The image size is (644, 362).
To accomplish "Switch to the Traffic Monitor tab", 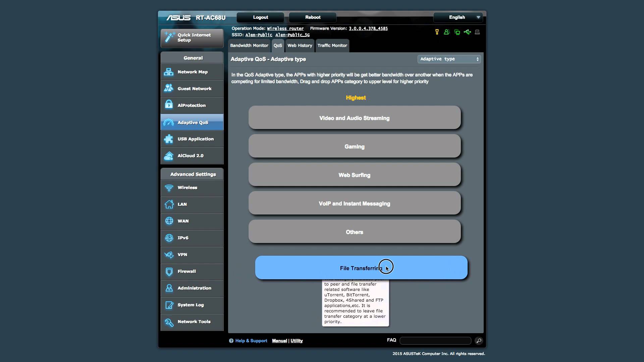I will 332,45.
